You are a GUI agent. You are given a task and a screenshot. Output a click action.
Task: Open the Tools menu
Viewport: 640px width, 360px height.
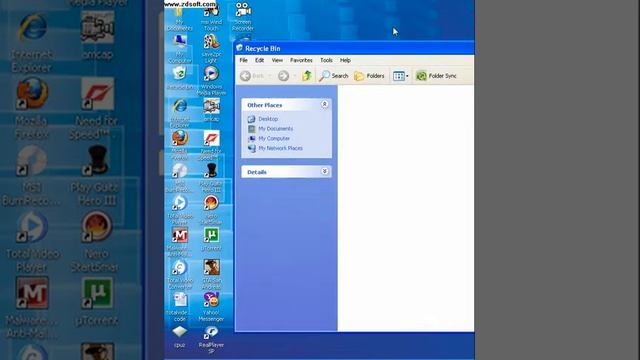pos(326,60)
